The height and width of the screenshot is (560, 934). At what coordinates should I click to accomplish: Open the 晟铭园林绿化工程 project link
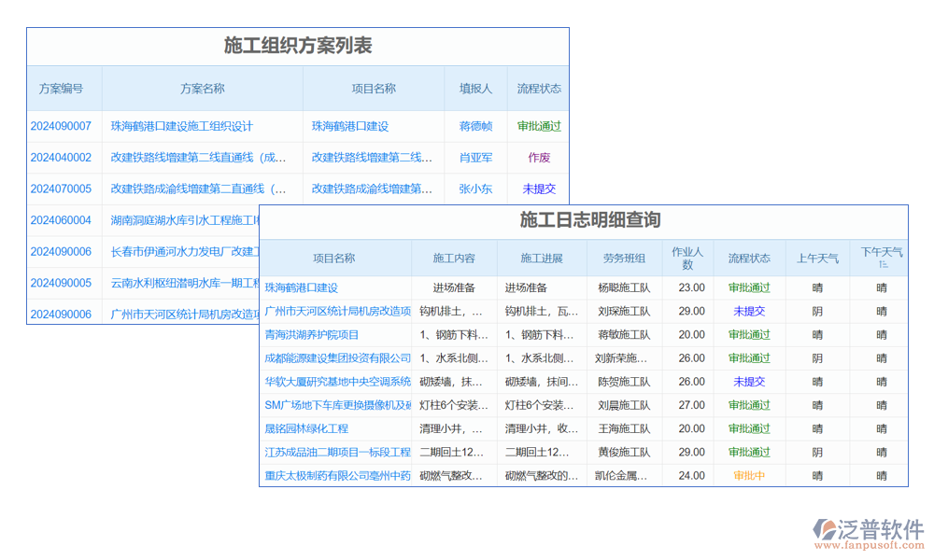coord(306,428)
